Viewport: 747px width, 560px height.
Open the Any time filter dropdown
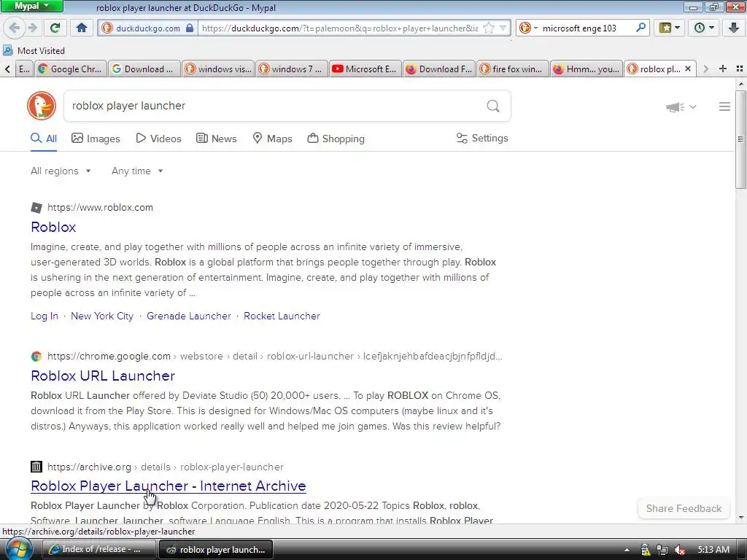[x=137, y=171]
